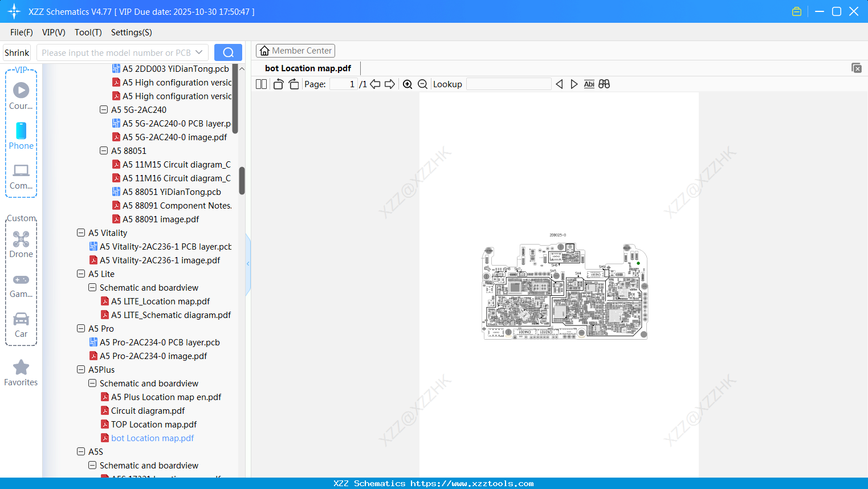Open the Car category
Image resolution: width=868 pixels, height=489 pixels.
point(21,324)
